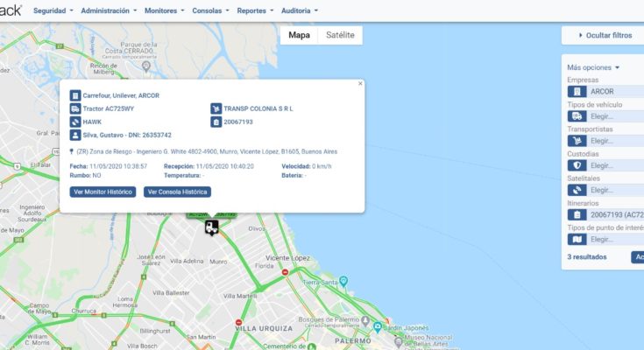Switch map to Mapa view

[x=299, y=35]
